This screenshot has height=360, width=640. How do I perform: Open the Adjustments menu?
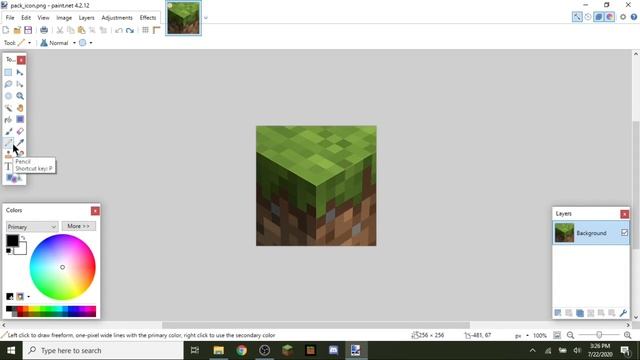tap(117, 18)
